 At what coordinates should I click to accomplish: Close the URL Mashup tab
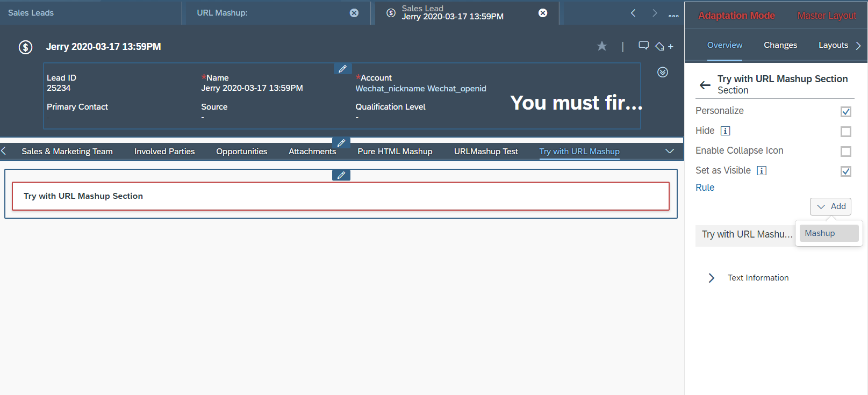pos(354,13)
